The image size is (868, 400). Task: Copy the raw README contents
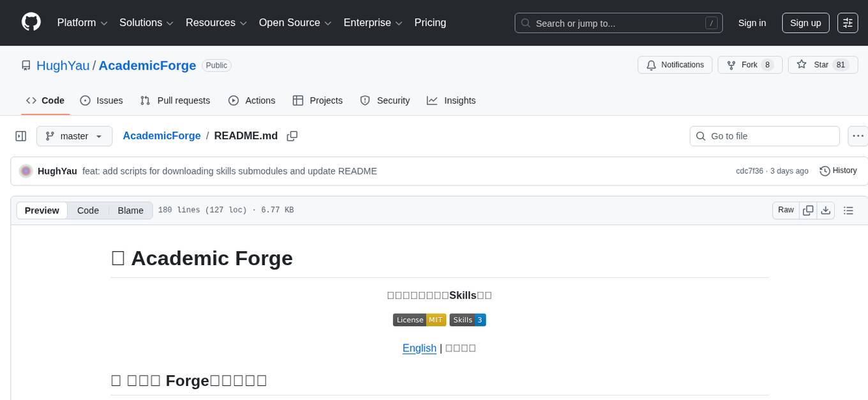(807, 210)
